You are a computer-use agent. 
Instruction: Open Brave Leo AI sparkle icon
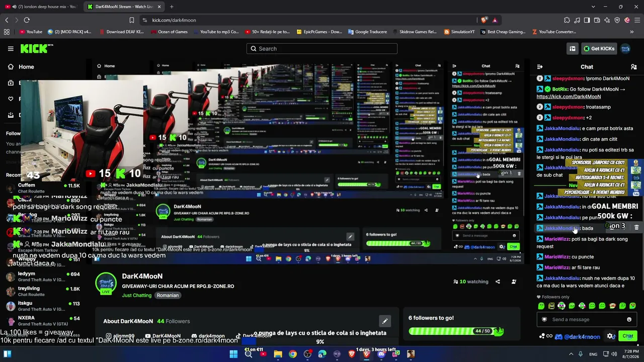point(607,20)
